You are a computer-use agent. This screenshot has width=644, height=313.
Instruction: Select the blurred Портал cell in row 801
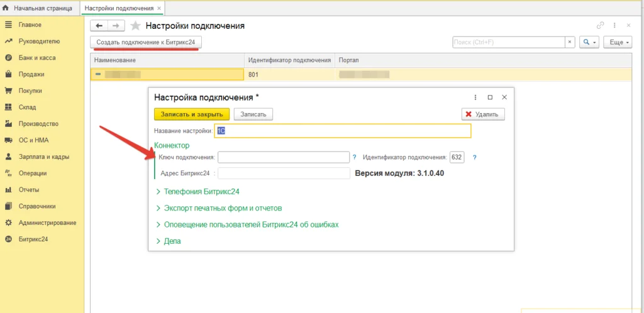pyautogui.click(x=484, y=75)
